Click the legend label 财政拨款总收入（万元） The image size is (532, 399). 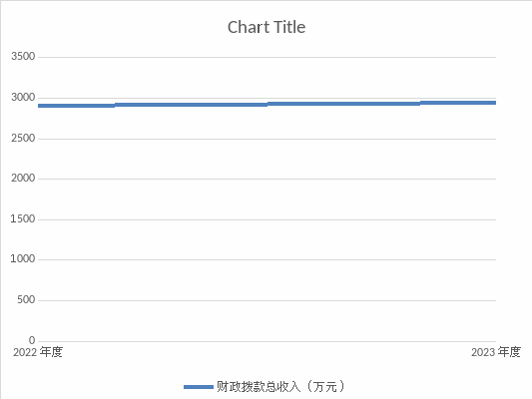(280, 386)
